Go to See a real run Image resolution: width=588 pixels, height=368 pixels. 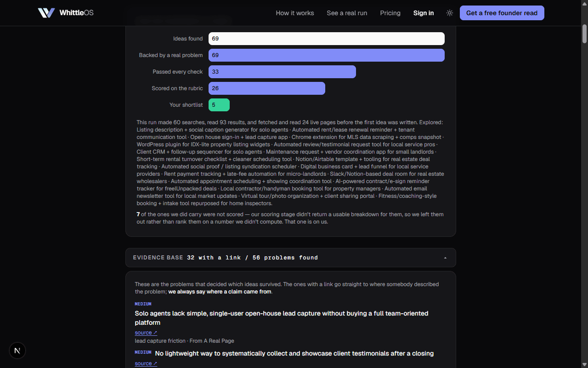[347, 13]
